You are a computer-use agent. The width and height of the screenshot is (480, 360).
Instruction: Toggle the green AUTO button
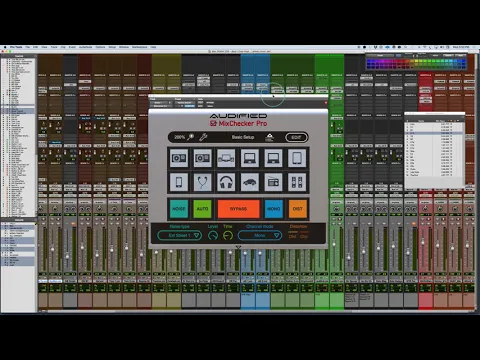(202, 209)
